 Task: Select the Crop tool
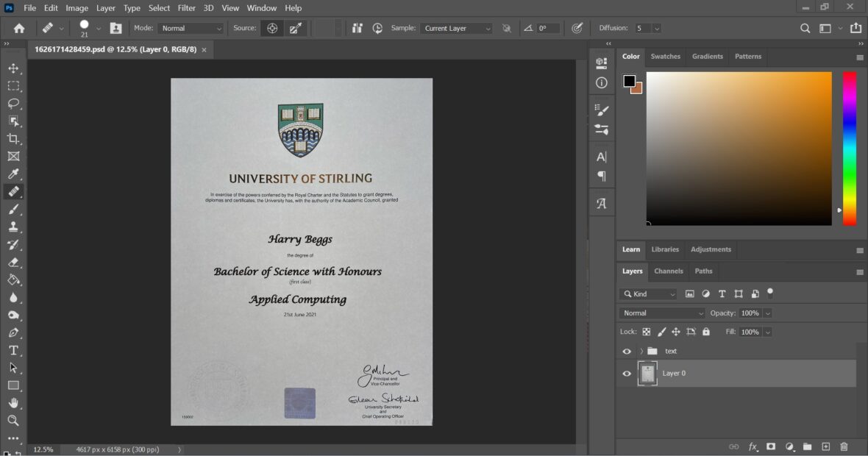point(13,138)
